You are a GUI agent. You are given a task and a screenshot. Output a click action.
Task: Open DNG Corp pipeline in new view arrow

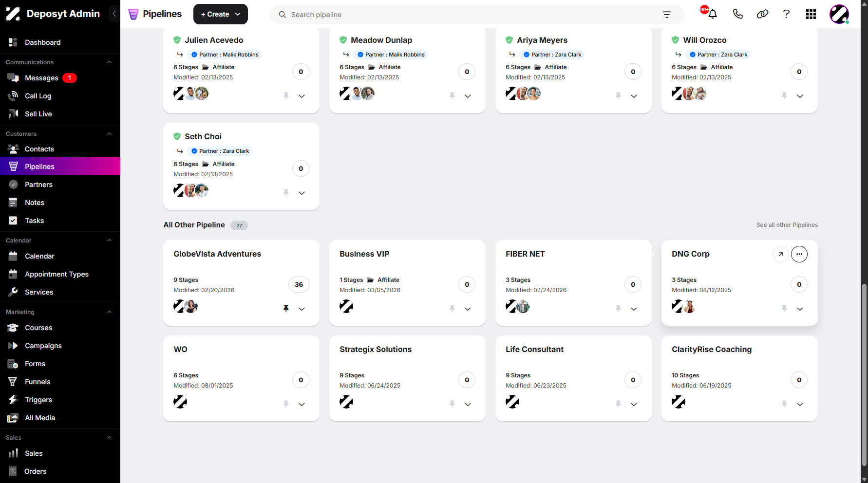click(x=781, y=254)
